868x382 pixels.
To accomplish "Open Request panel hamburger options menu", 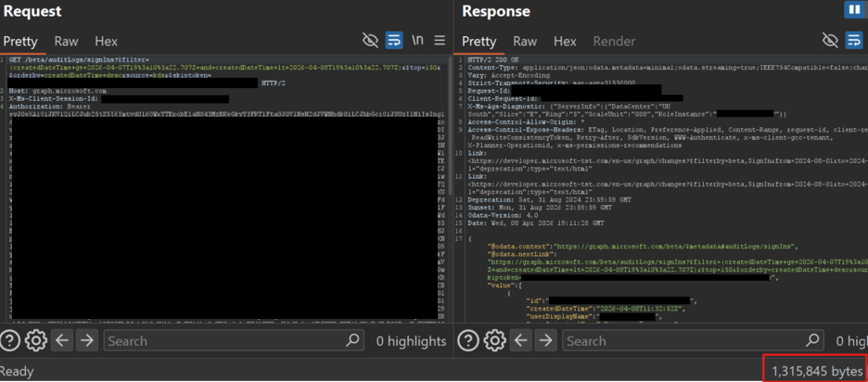I will click(440, 41).
